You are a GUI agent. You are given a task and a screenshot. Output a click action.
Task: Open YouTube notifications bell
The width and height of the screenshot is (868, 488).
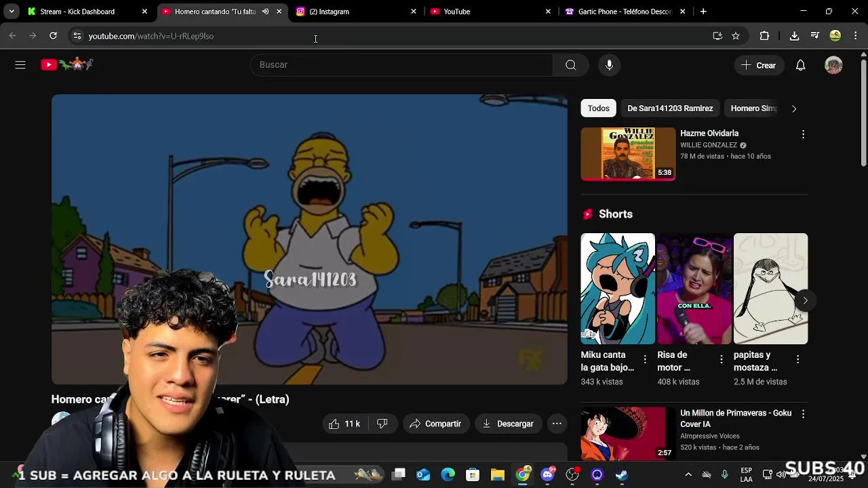coord(801,65)
